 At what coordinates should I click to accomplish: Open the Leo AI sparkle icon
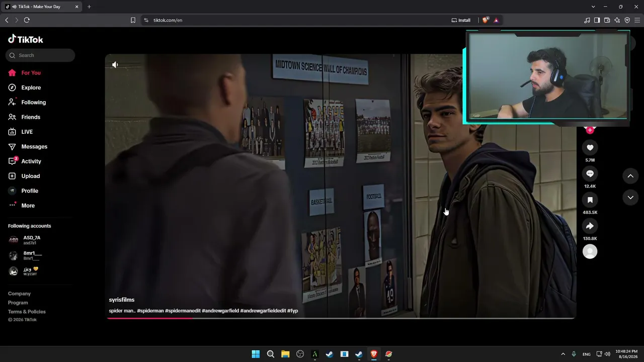(617, 20)
